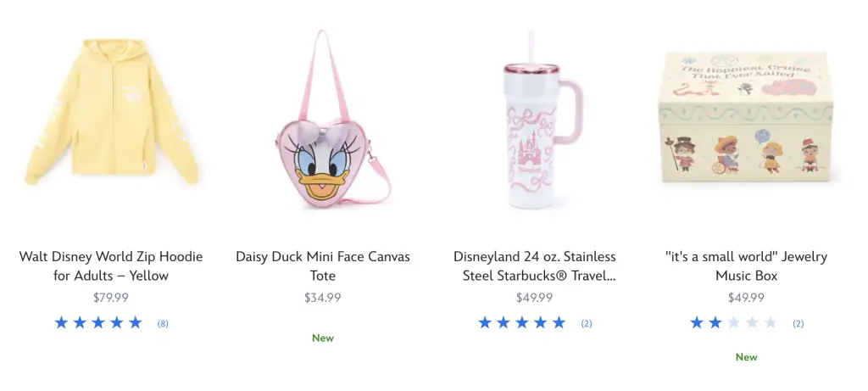Open the tumbler's (2) reviews count

[x=586, y=323]
